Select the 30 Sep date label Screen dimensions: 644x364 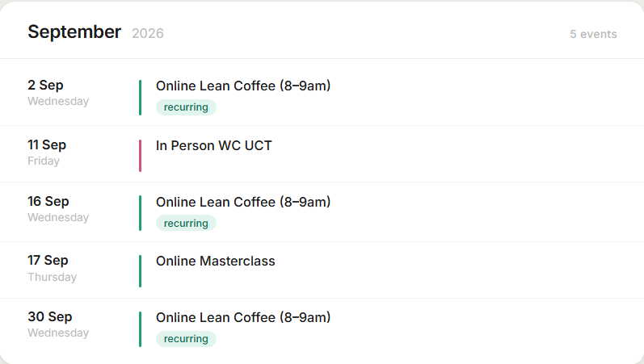[x=50, y=316]
